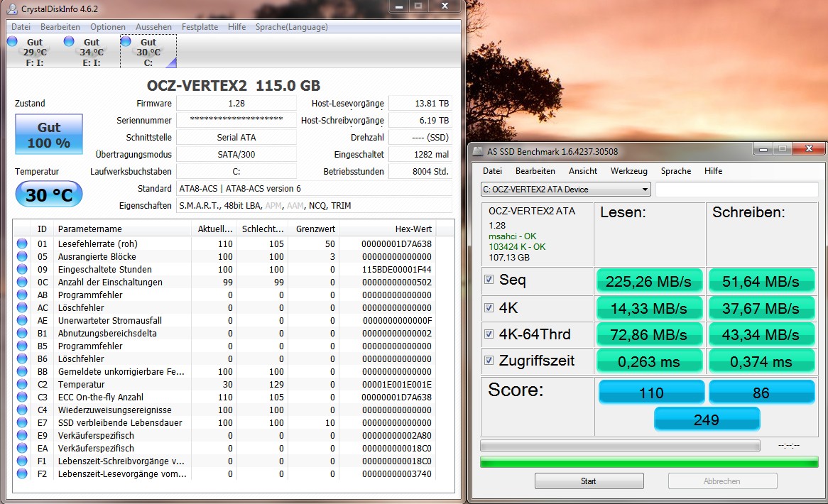
Task: Click status orb for SSD verbleibende Lebensdauer
Action: [x=22, y=423]
